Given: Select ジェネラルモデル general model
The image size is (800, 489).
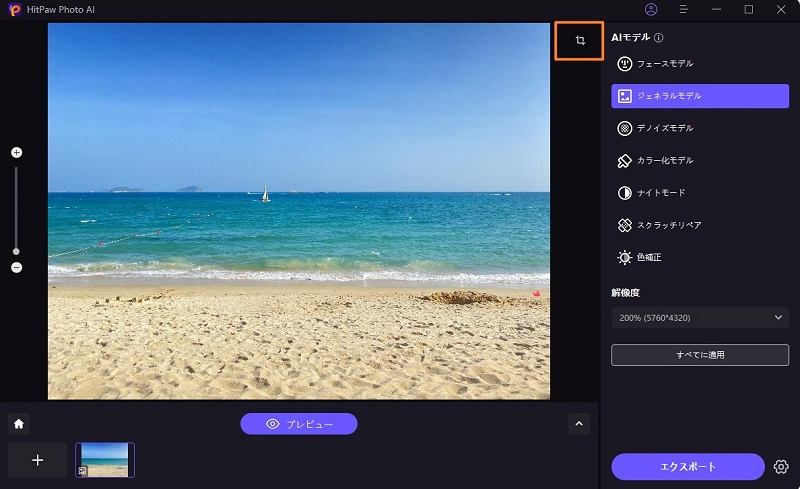Looking at the screenshot, I should click(700, 96).
